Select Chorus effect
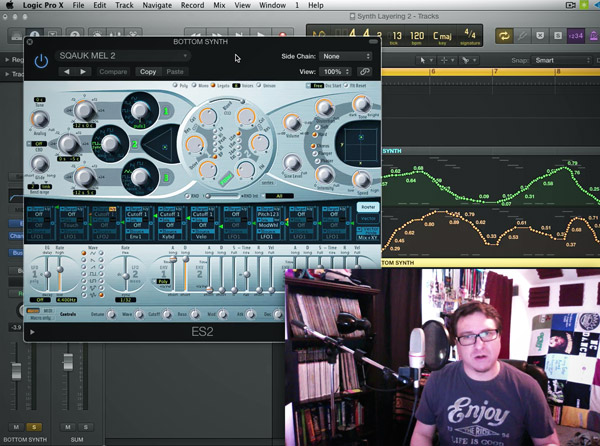 (313, 146)
